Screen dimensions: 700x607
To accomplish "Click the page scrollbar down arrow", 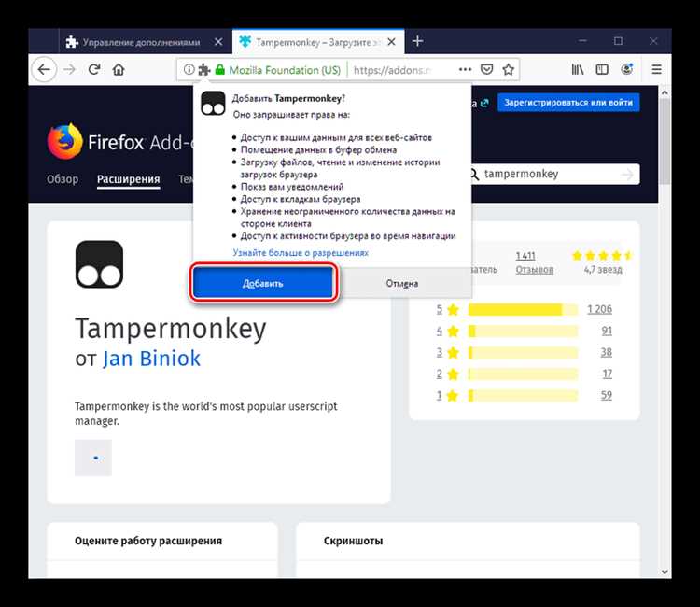I will [x=665, y=572].
